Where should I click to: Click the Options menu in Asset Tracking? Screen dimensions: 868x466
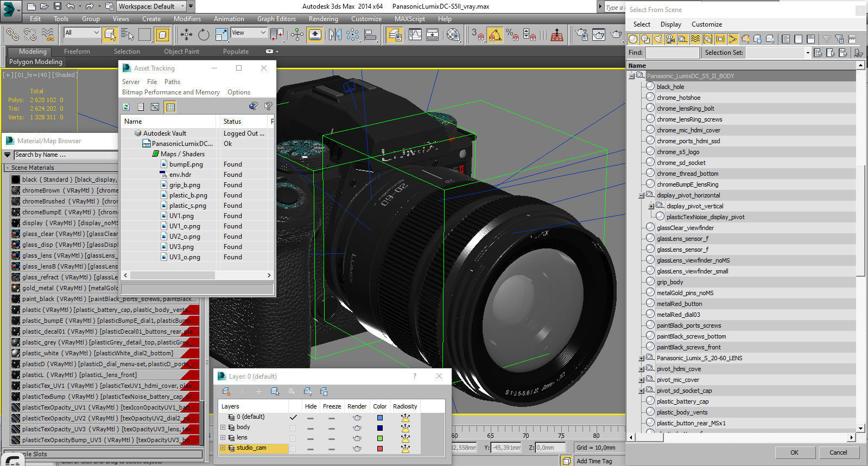(239, 92)
